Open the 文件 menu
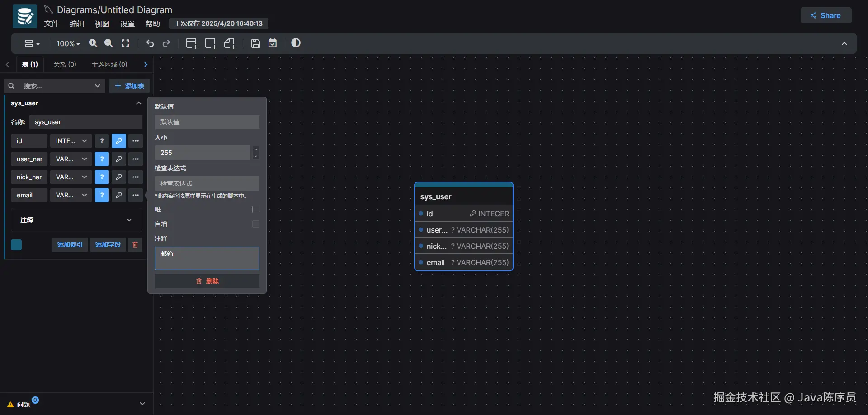 [x=51, y=23]
